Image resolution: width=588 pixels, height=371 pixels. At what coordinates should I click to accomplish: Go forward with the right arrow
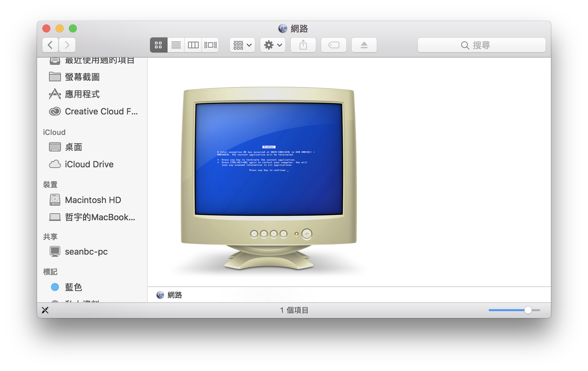tap(67, 45)
